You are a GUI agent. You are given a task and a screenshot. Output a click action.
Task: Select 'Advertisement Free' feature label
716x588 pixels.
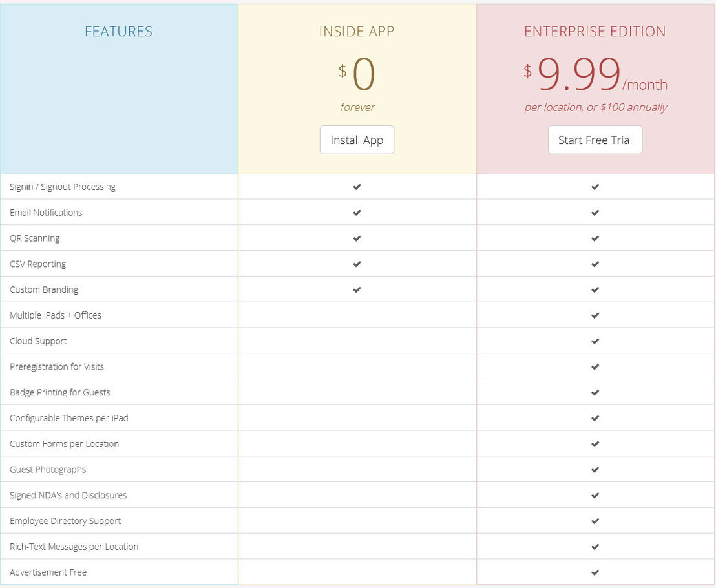point(48,572)
